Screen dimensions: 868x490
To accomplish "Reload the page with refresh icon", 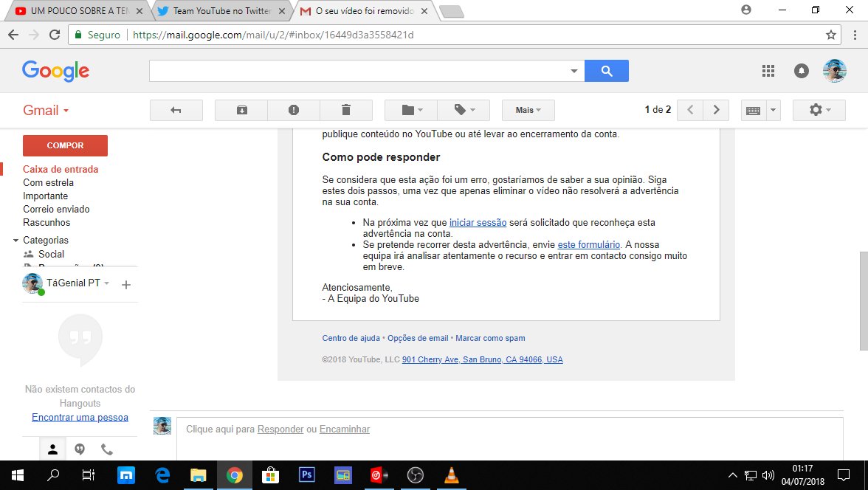I will [x=55, y=35].
